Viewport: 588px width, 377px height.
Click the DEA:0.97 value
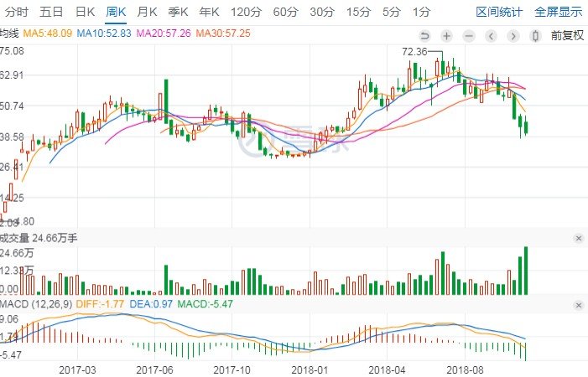tap(151, 303)
